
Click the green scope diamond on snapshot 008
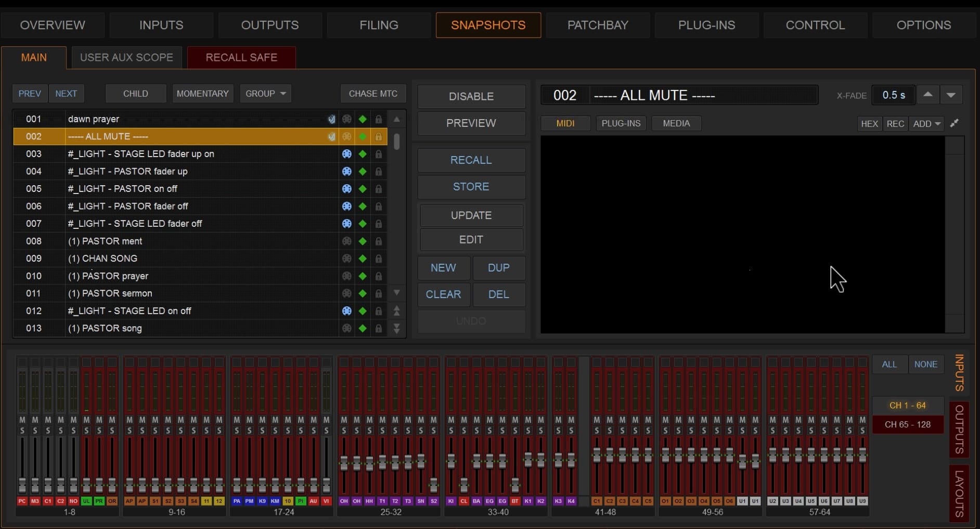click(x=363, y=241)
